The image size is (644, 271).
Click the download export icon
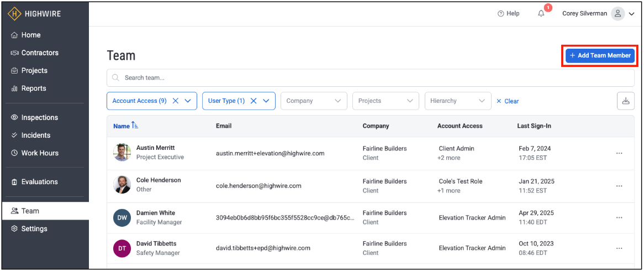626,101
